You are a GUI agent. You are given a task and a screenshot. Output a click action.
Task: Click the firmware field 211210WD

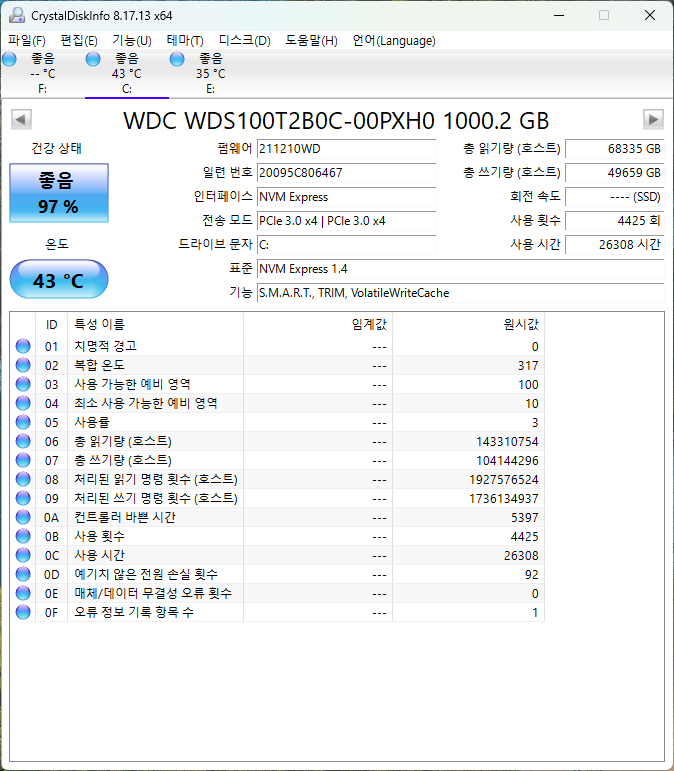pos(347,149)
